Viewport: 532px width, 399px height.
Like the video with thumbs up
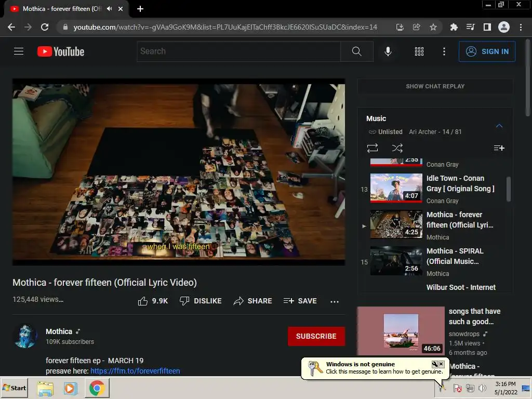pyautogui.click(x=153, y=301)
